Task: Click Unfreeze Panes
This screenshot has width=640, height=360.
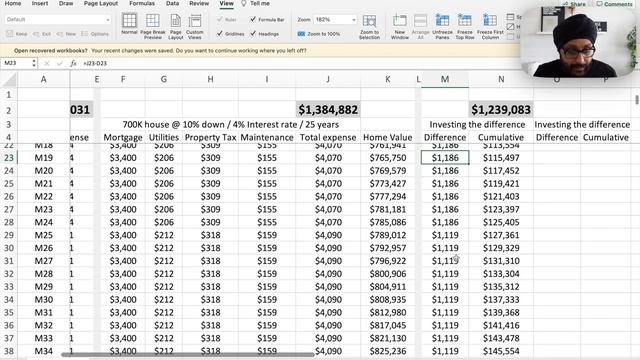Action: [442, 26]
